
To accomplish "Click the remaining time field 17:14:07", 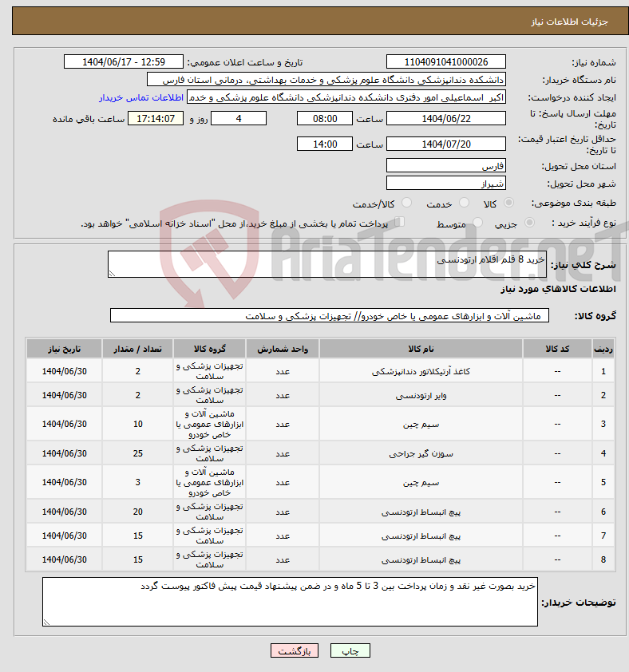I will coord(156,119).
